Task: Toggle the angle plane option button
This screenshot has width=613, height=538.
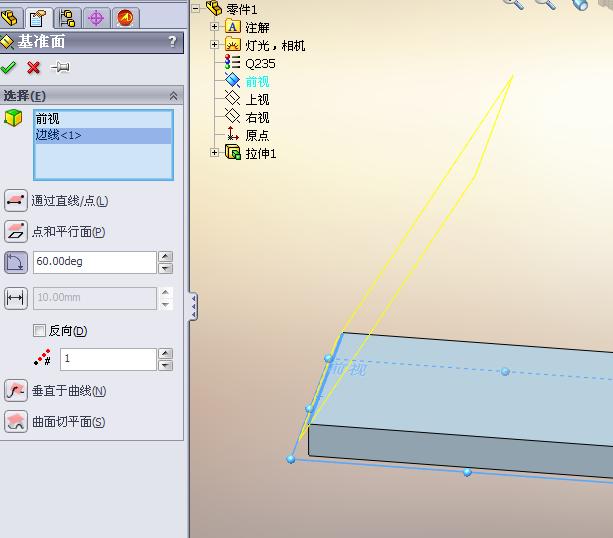Action: [x=16, y=262]
